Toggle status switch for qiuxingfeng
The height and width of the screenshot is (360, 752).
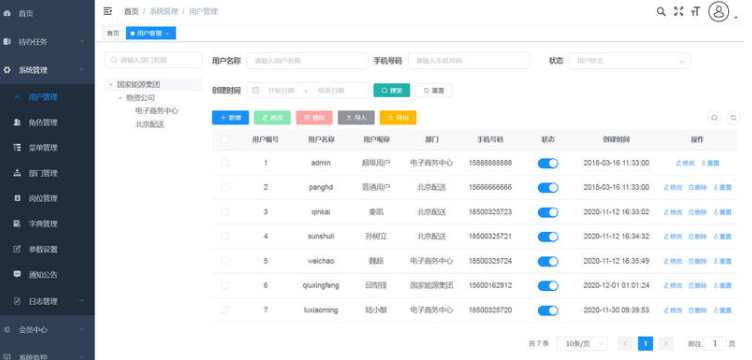[x=548, y=286]
